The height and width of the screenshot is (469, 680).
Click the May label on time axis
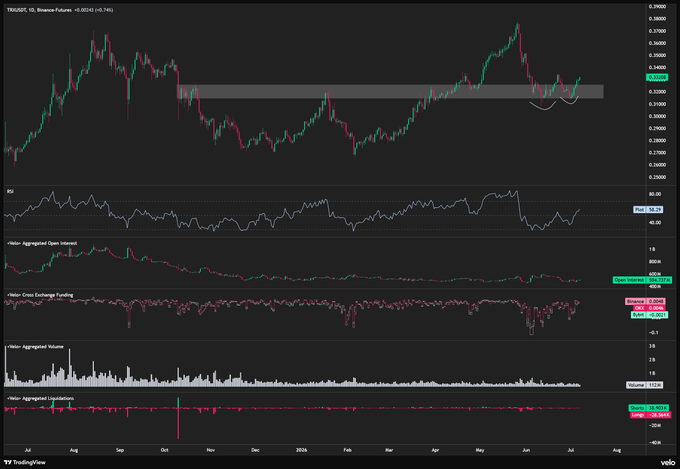click(480, 450)
